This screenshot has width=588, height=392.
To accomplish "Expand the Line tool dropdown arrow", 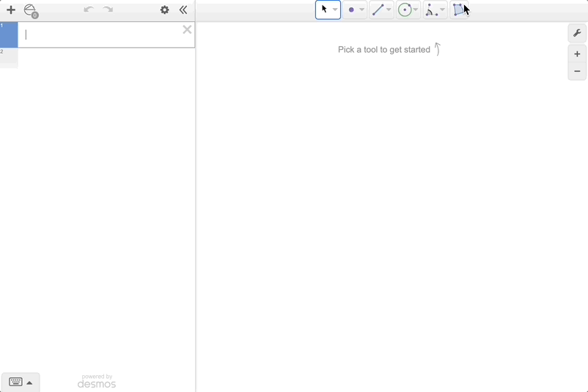I will click(389, 10).
